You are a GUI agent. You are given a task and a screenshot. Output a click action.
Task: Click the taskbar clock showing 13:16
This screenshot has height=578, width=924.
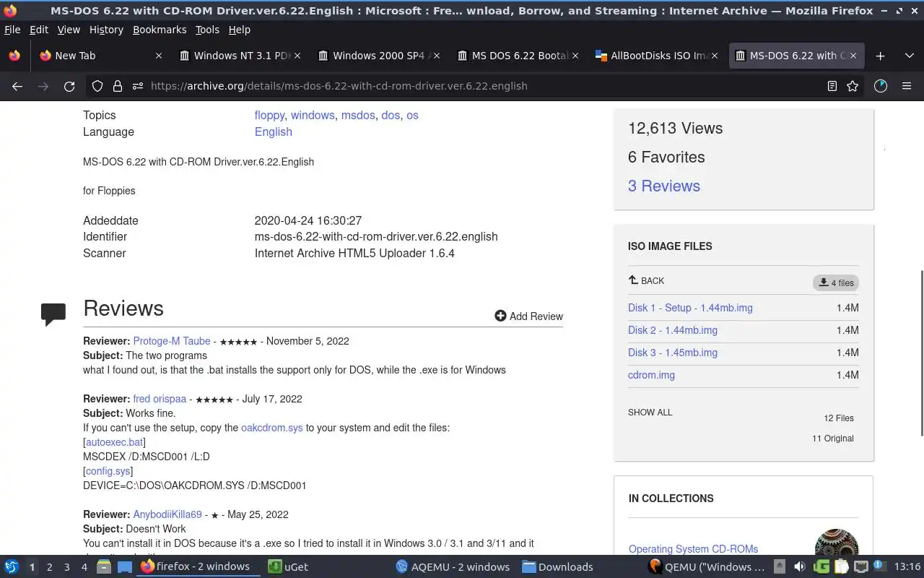click(x=907, y=567)
